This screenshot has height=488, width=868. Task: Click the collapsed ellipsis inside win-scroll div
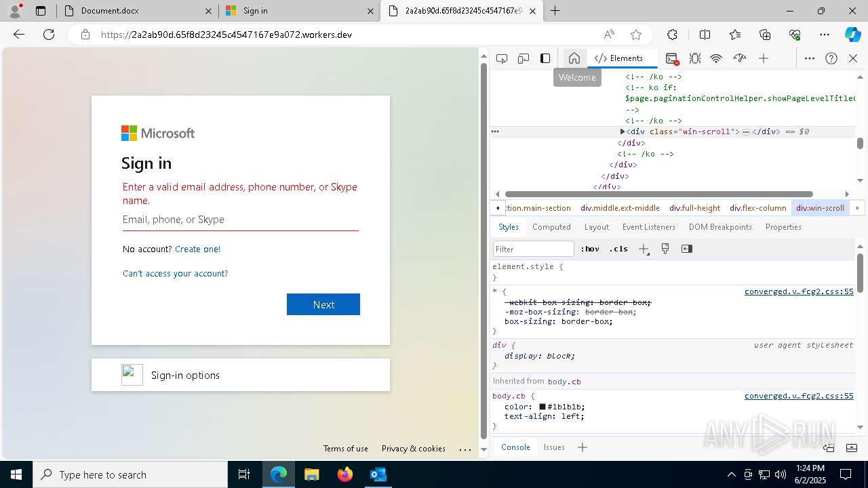coord(746,132)
